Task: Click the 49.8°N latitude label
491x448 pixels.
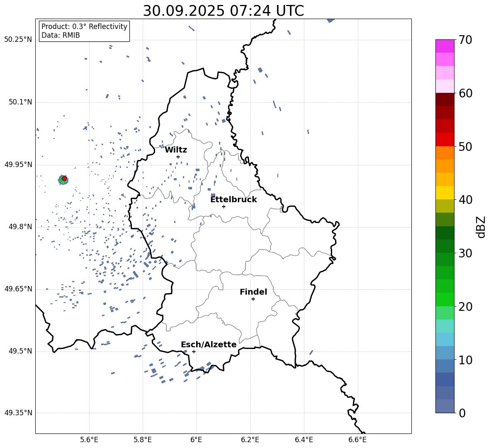Action: tap(20, 227)
